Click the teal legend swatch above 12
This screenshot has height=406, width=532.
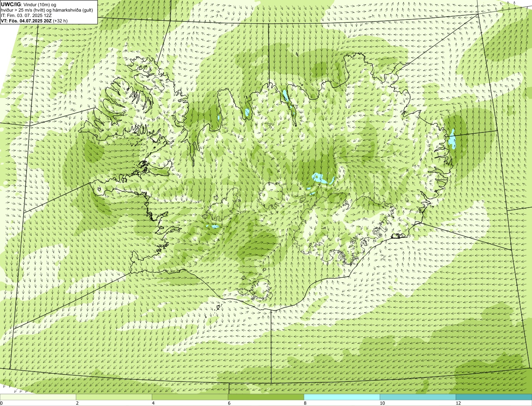[x=494, y=397]
